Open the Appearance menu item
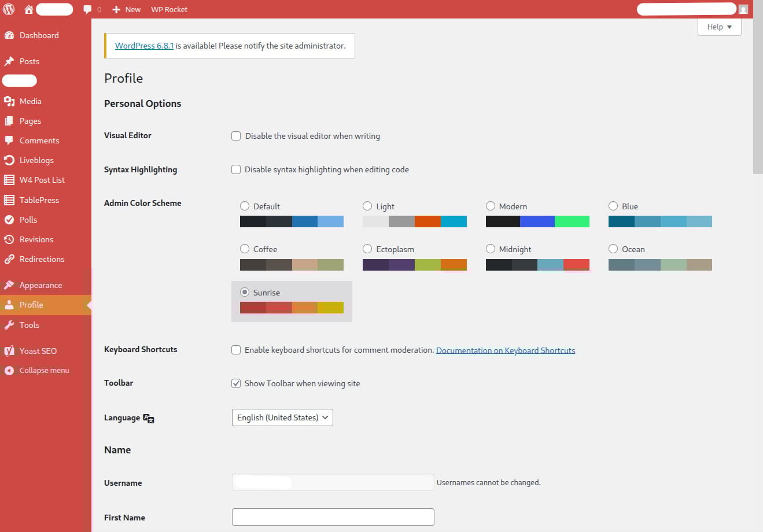 click(x=40, y=285)
